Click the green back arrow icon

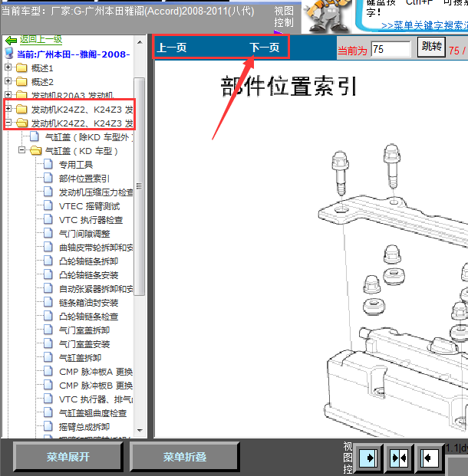click(11, 40)
